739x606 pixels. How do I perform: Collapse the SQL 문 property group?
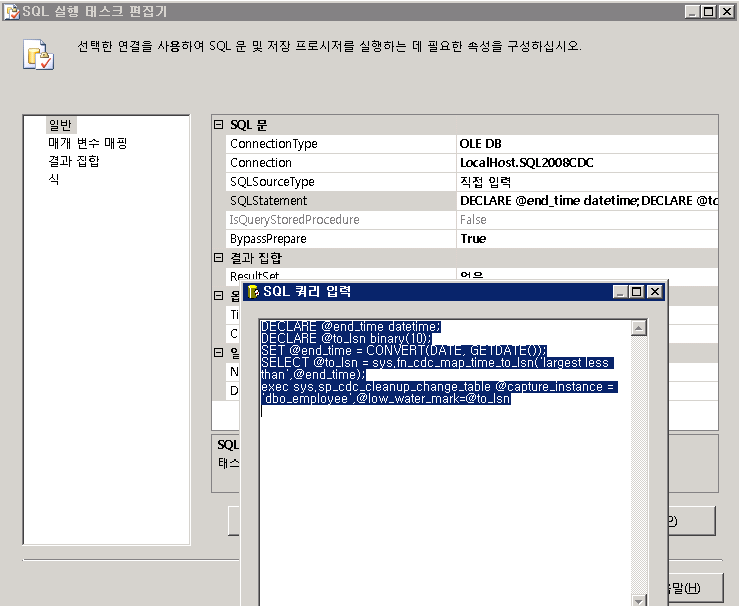tap(218, 124)
